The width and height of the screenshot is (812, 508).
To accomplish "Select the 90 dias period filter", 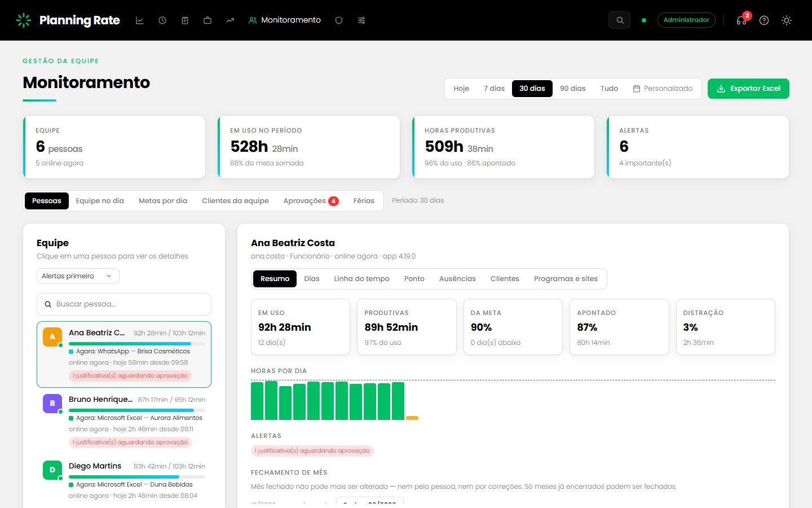I will coord(573,89).
